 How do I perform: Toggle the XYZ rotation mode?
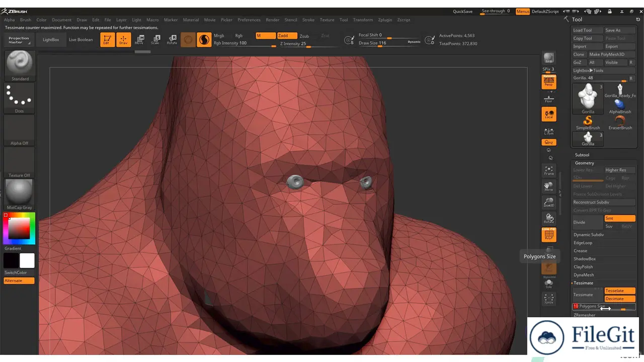549,142
